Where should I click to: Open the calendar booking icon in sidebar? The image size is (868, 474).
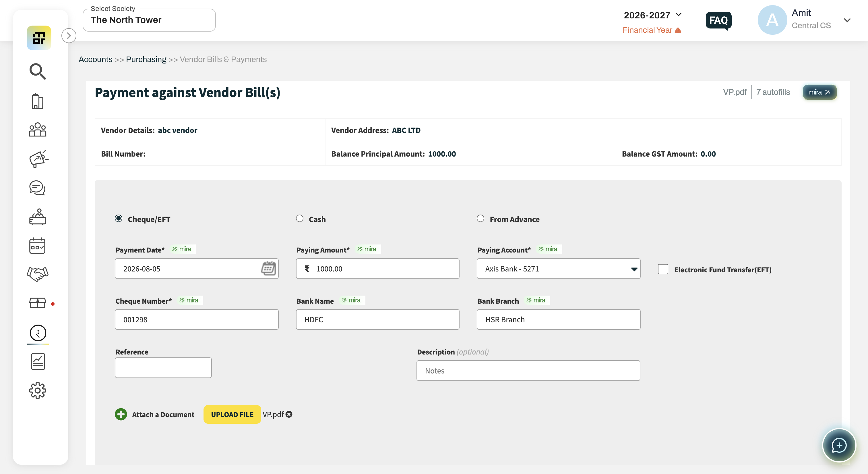(37, 245)
